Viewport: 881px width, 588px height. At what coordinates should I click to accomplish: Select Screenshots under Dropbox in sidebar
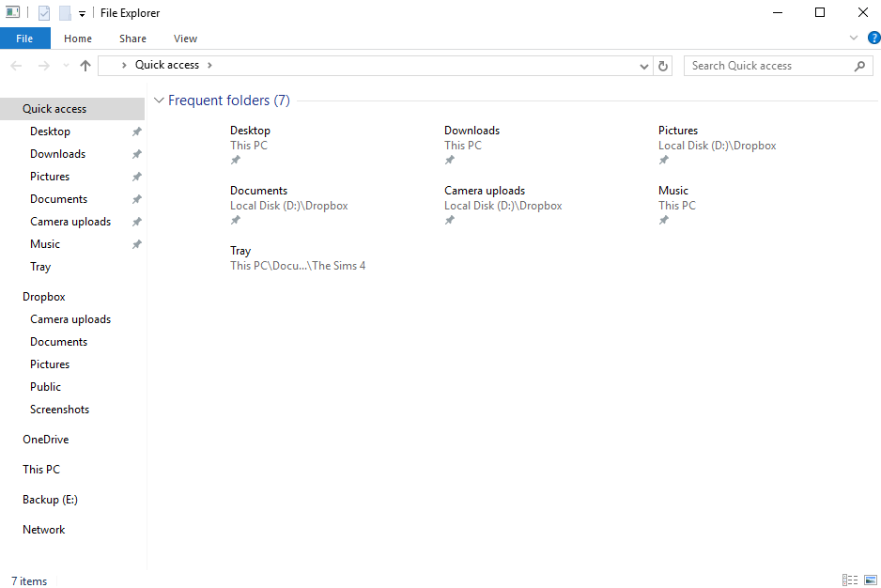pyautogui.click(x=59, y=410)
